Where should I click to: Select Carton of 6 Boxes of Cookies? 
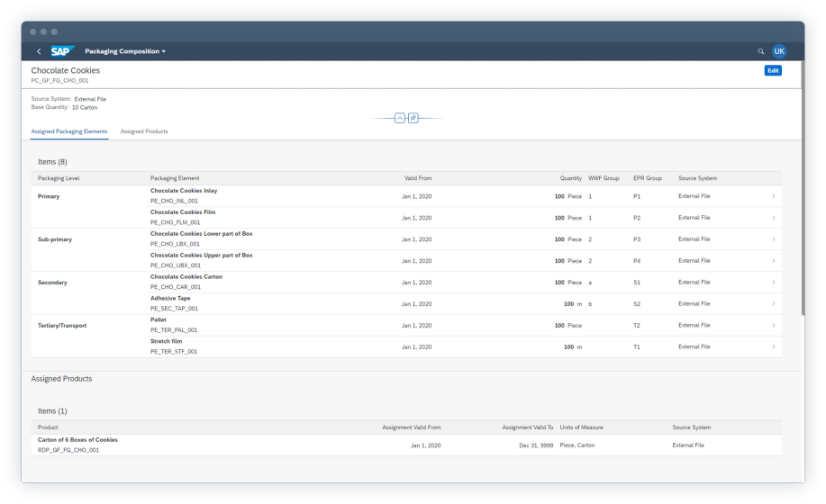click(x=77, y=440)
